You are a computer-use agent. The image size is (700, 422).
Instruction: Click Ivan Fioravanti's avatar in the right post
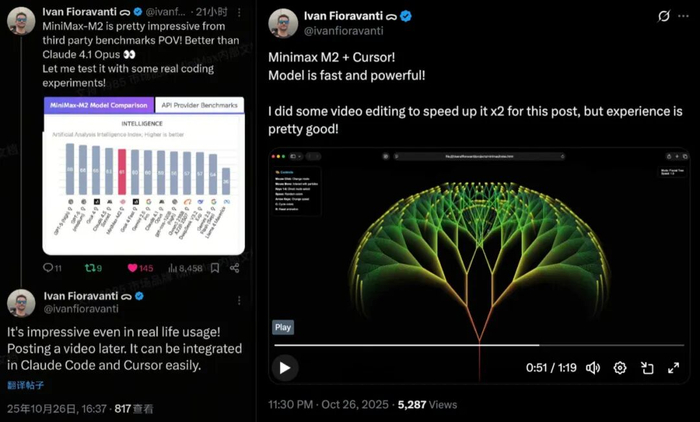click(287, 24)
